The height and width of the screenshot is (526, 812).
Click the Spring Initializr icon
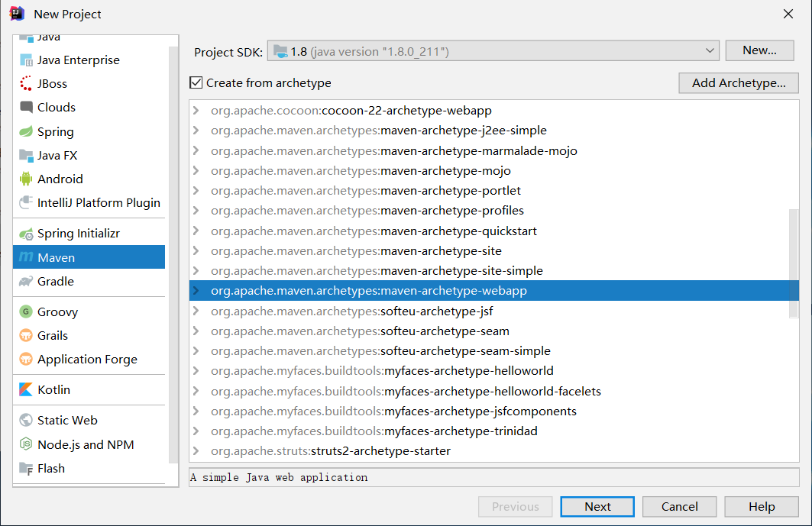[x=26, y=234]
